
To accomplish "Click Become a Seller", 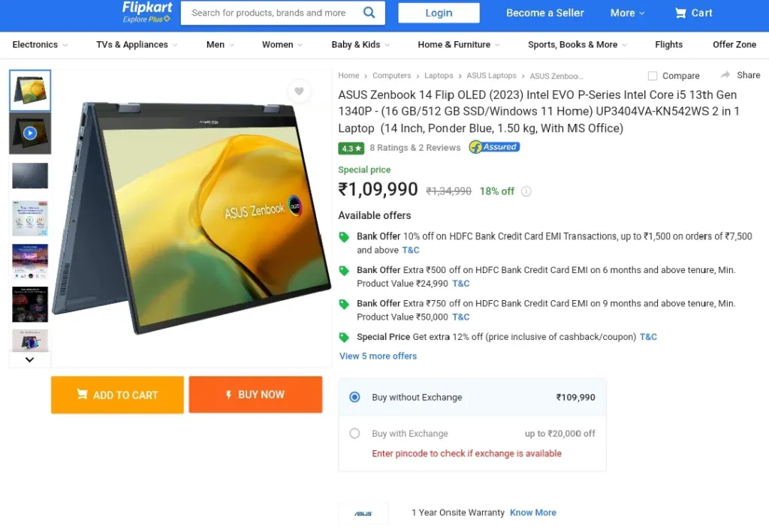I will pos(545,14).
